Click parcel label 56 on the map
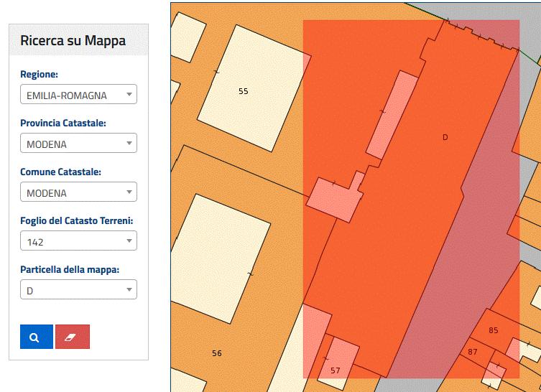Image resolution: width=541 pixels, height=392 pixels. [217, 353]
